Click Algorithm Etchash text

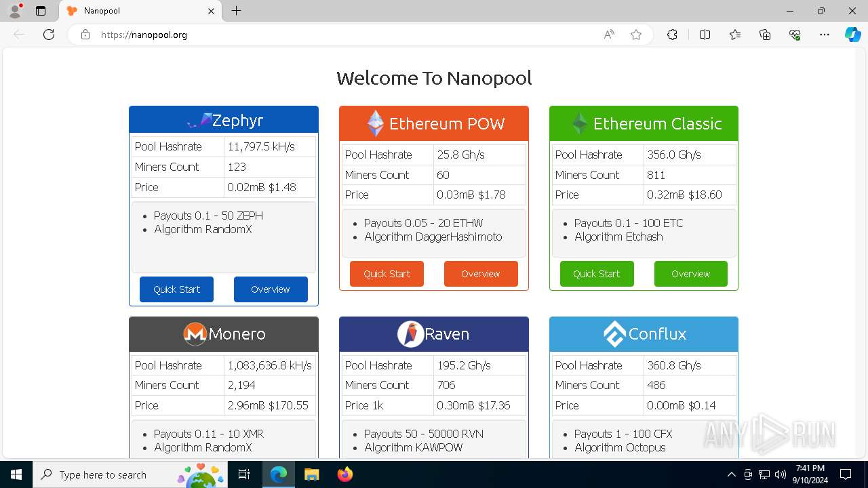point(618,237)
